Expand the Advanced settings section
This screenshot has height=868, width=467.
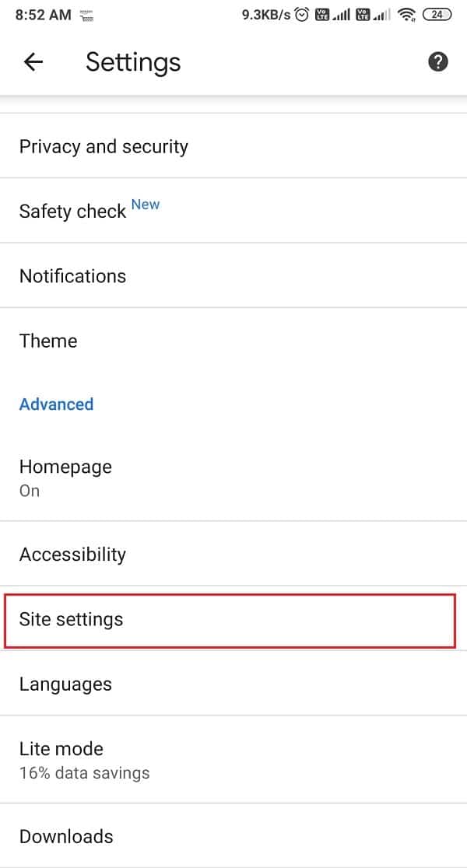56,404
